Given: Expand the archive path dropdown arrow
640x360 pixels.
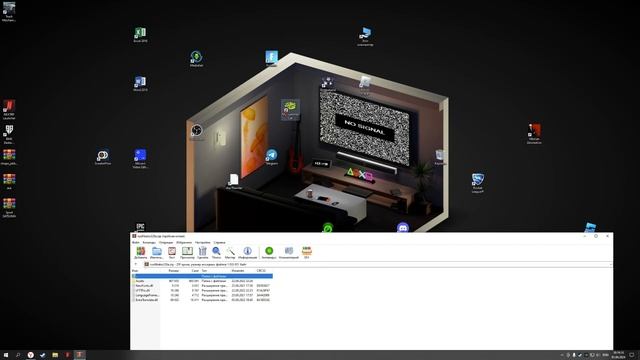Looking at the screenshot, I should (x=611, y=264).
